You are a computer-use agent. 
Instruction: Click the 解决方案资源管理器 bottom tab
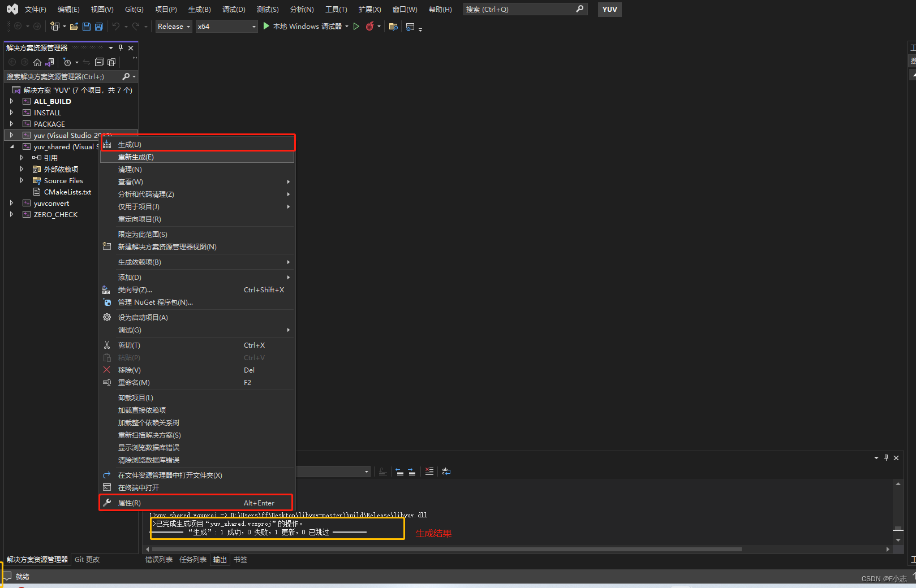37,559
